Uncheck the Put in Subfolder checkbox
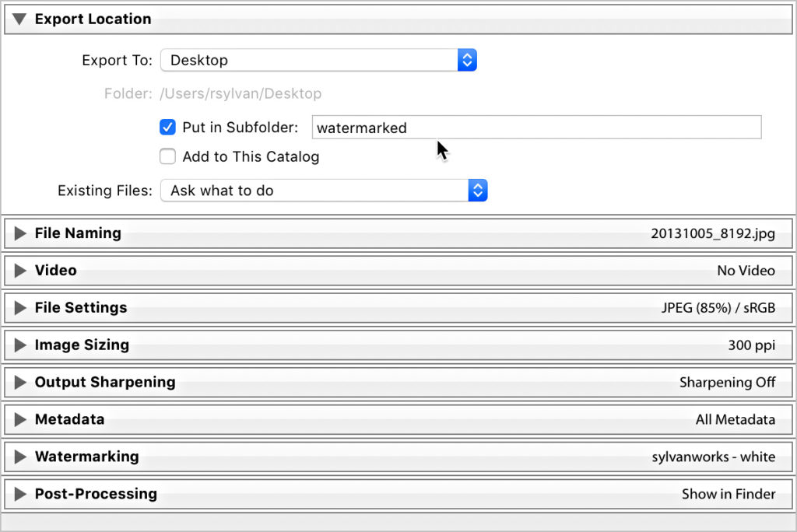This screenshot has width=797, height=532. click(x=167, y=127)
